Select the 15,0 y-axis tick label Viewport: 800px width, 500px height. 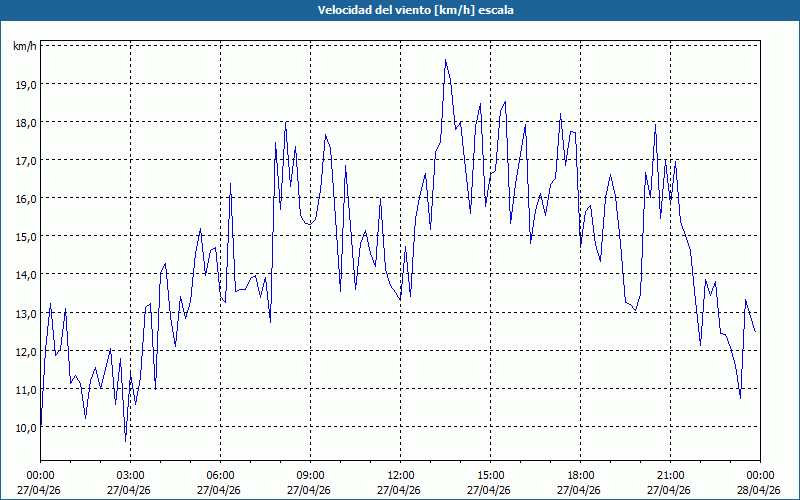coord(25,237)
